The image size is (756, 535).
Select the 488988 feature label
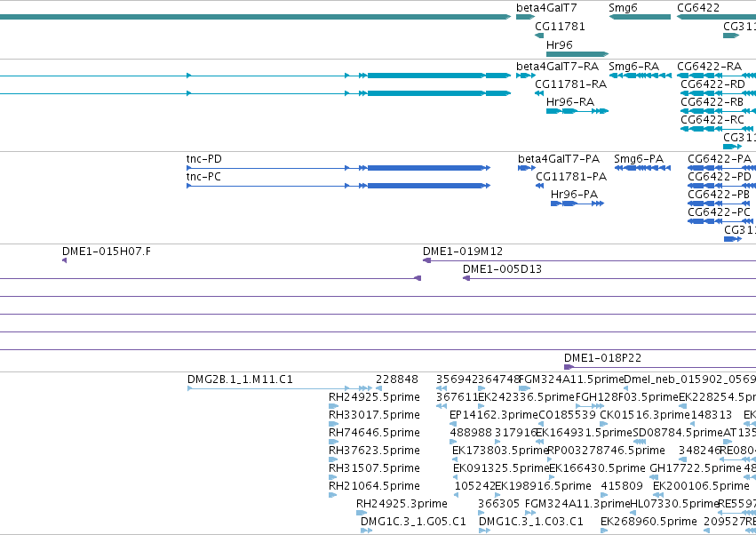(471, 433)
